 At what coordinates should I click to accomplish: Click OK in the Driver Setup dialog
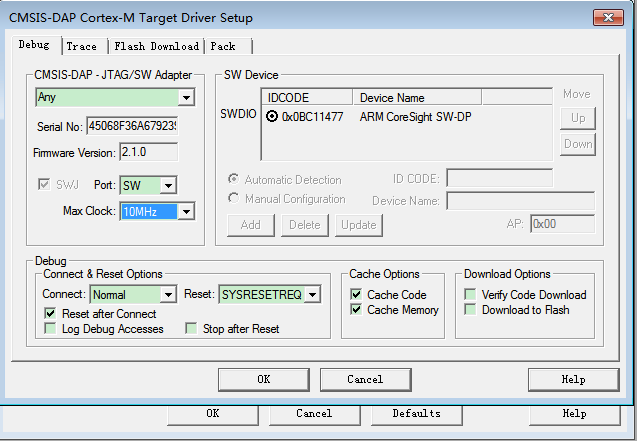click(264, 380)
